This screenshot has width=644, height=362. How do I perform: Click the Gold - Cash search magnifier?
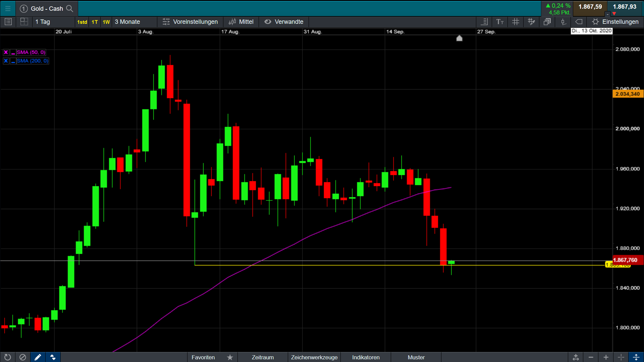coord(69,8)
